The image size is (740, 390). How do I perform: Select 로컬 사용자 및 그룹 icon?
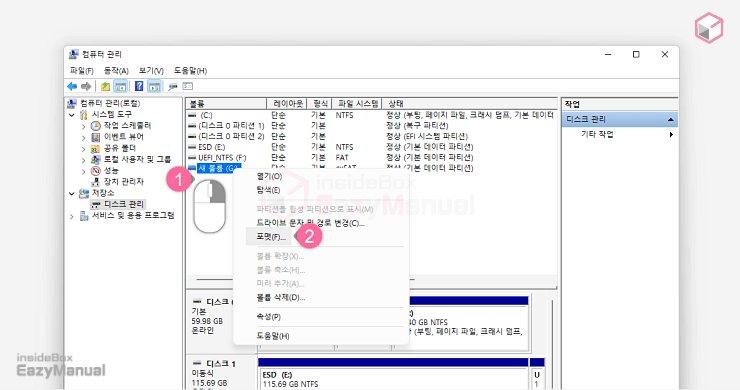(96, 160)
